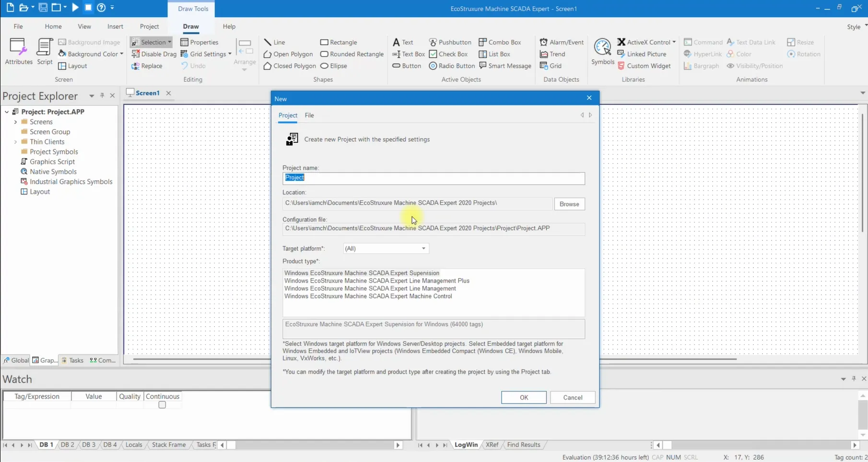The width and height of the screenshot is (868, 462).
Task: Run the project with play icon
Action: 75,8
